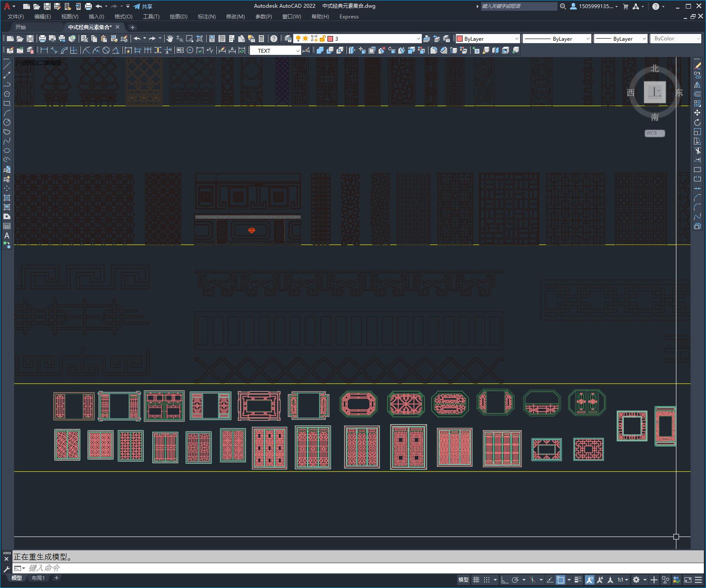
Task: Toggle 2D object snap
Action: pyautogui.click(x=561, y=580)
